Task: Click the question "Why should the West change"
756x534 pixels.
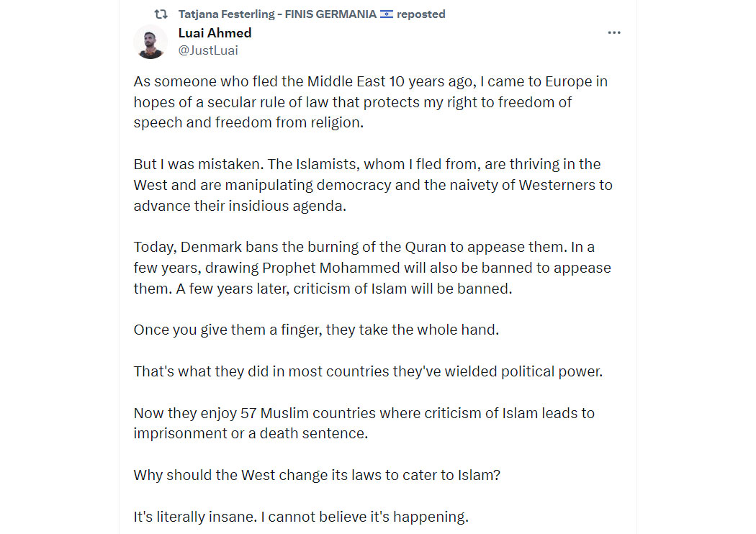Action: point(317,475)
